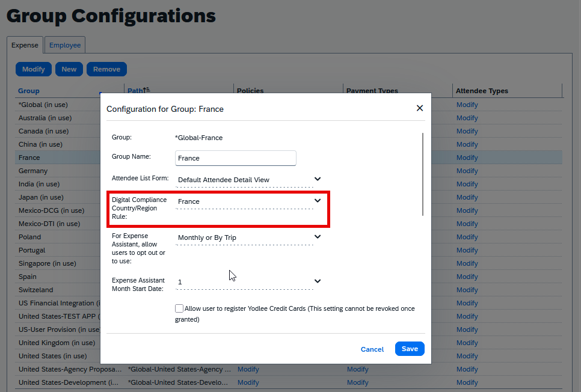Modify Policies for United States-Agency Proposa row

pos(248,369)
